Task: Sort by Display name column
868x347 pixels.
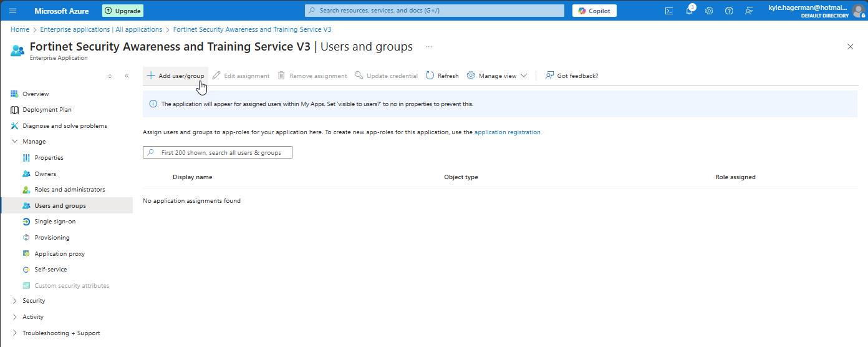Action: 192,177
